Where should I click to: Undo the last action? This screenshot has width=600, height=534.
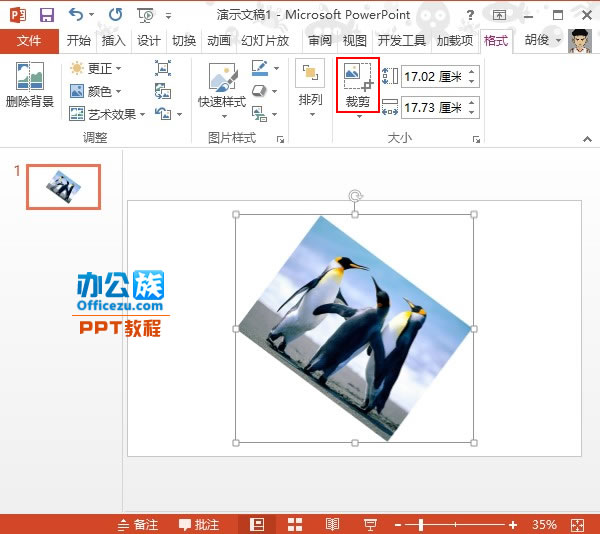[x=75, y=15]
